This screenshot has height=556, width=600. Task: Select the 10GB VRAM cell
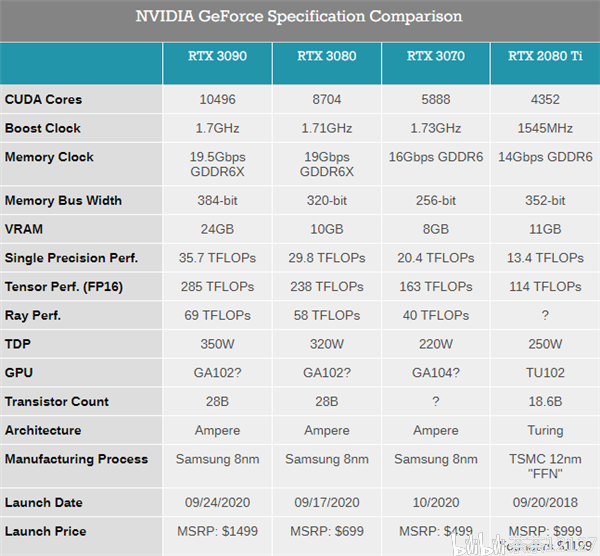(327, 229)
